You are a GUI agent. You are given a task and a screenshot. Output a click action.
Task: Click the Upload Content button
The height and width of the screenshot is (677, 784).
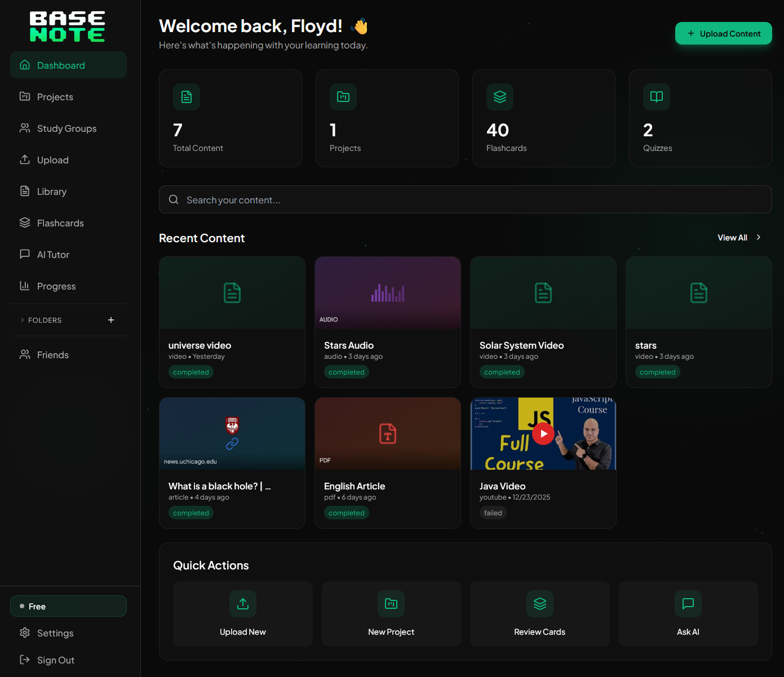tap(723, 33)
